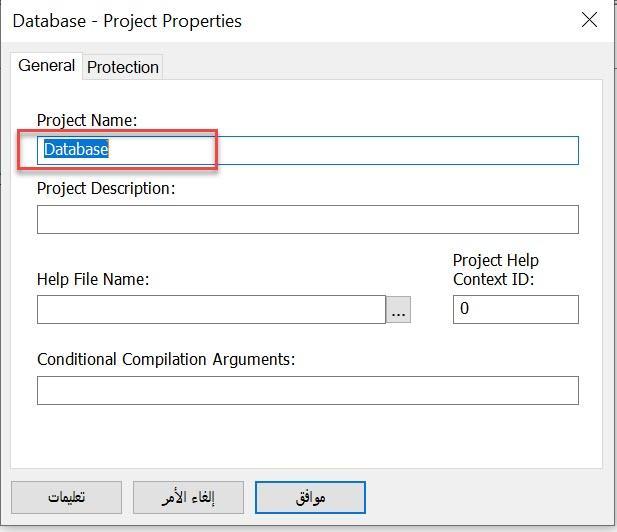Click the "Project Description:" label
Image resolution: width=617 pixels, height=532 pixels.
[x=106, y=188]
